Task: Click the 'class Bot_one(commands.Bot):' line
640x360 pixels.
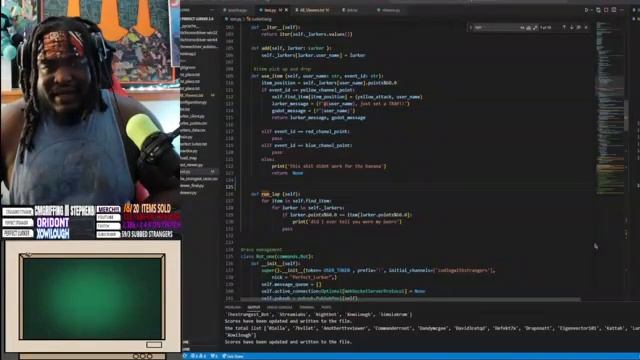Action: point(277,257)
